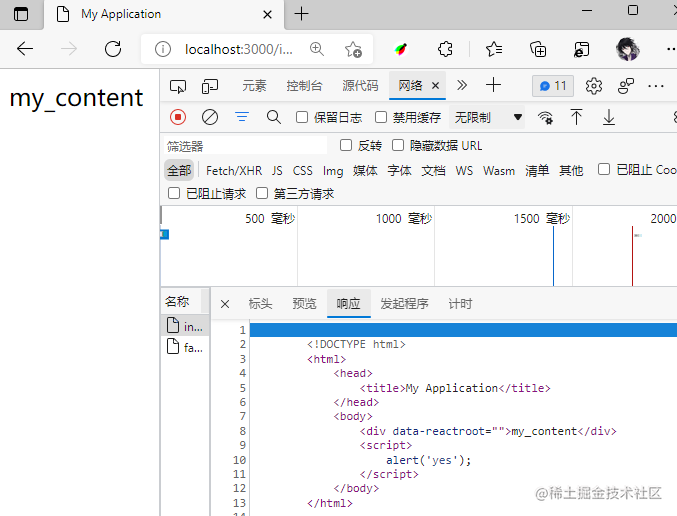Viewport: 677px width, 516px height.
Task: Switch to the 源代码 DevTools tab
Action: coord(360,86)
